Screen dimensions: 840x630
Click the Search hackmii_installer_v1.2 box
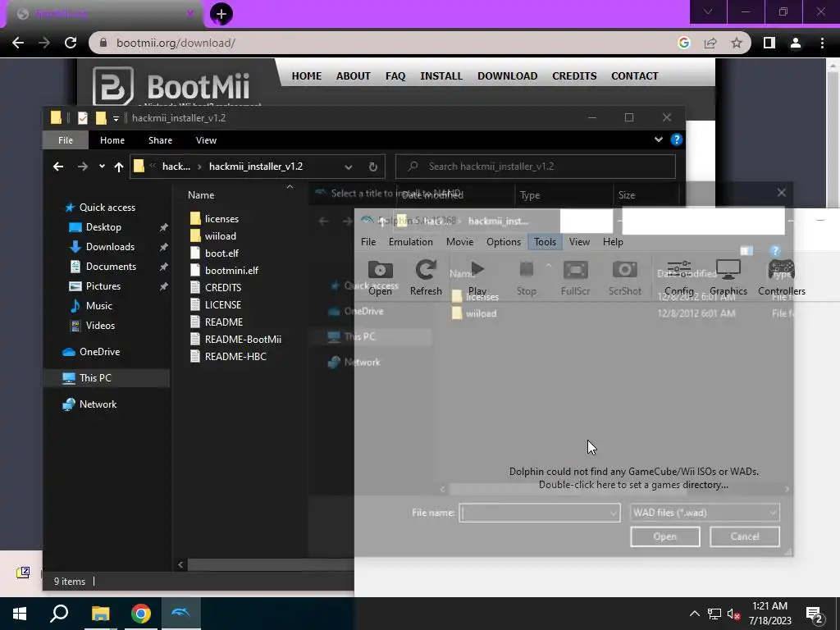[536, 167]
